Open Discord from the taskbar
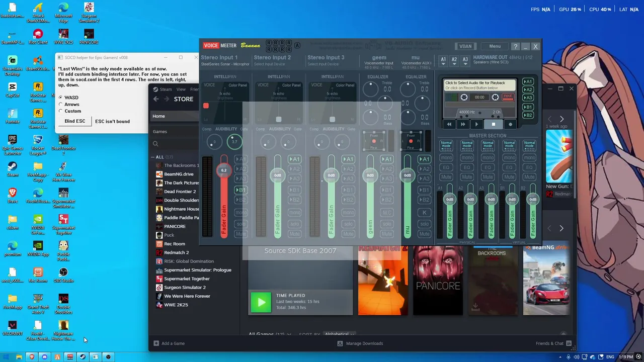Image resolution: width=644 pixels, height=362 pixels. pyautogui.click(x=44, y=357)
